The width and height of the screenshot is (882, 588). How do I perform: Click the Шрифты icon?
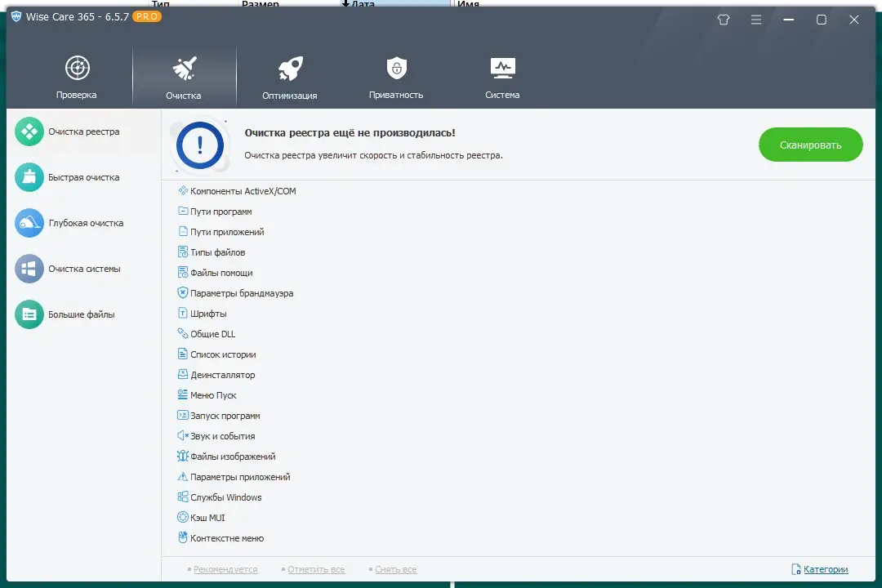coord(183,313)
